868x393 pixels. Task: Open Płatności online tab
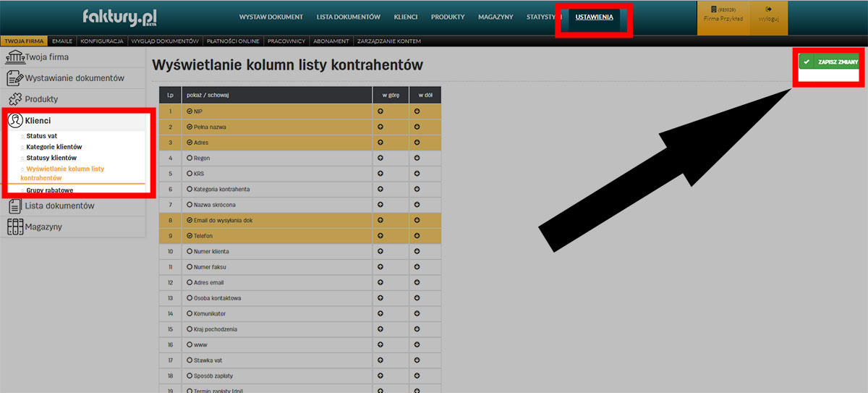click(232, 41)
